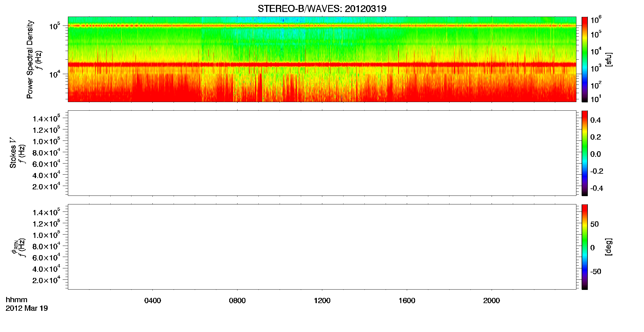The image size is (644, 332).
Task: Click the 0800 time axis label
Action: [x=237, y=301]
